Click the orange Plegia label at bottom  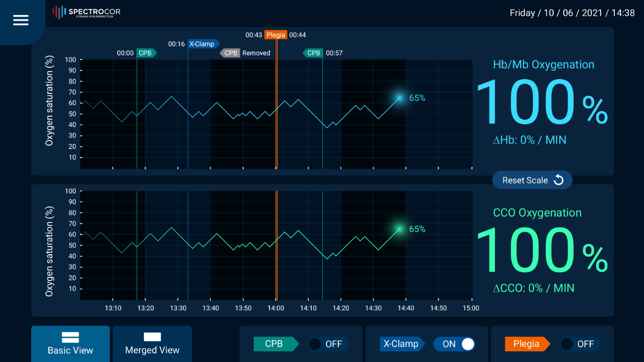click(527, 344)
